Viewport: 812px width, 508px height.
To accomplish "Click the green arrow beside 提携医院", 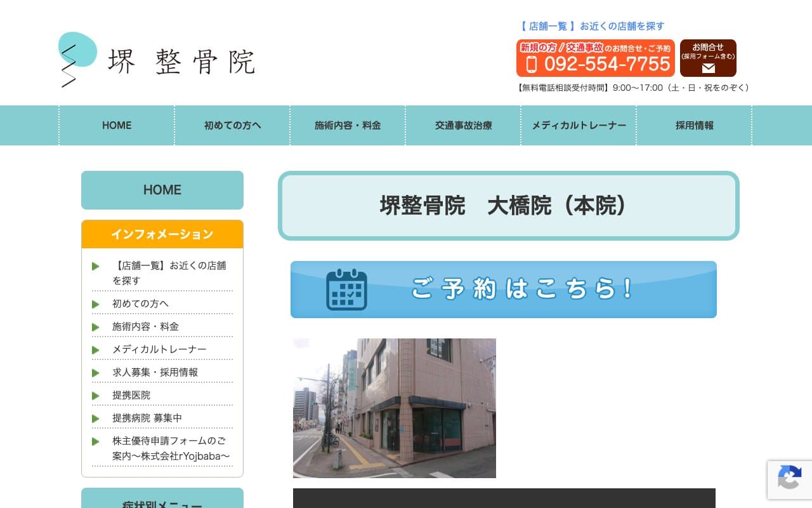I will click(x=96, y=396).
